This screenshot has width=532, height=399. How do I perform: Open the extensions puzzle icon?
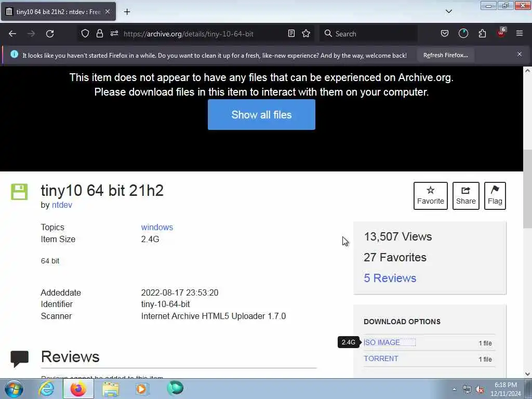[x=482, y=34]
